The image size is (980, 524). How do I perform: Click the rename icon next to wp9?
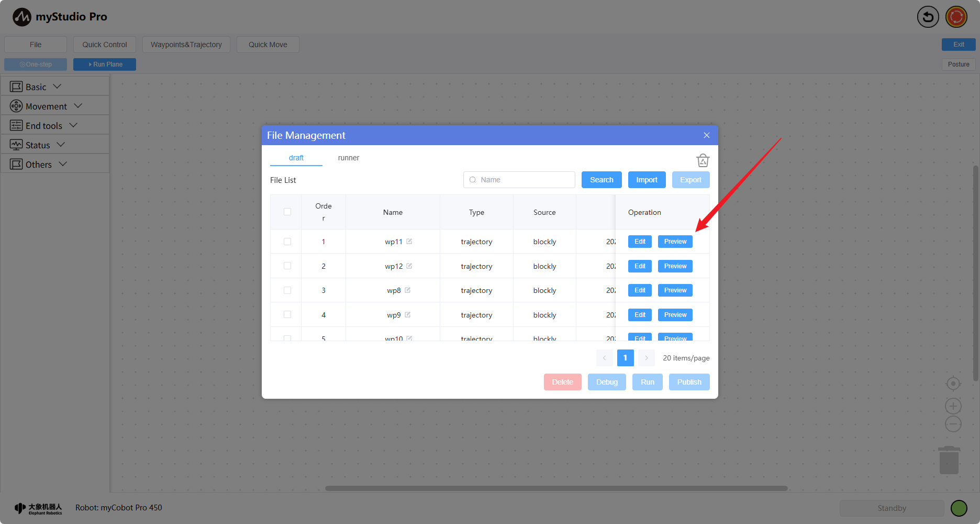pos(408,315)
